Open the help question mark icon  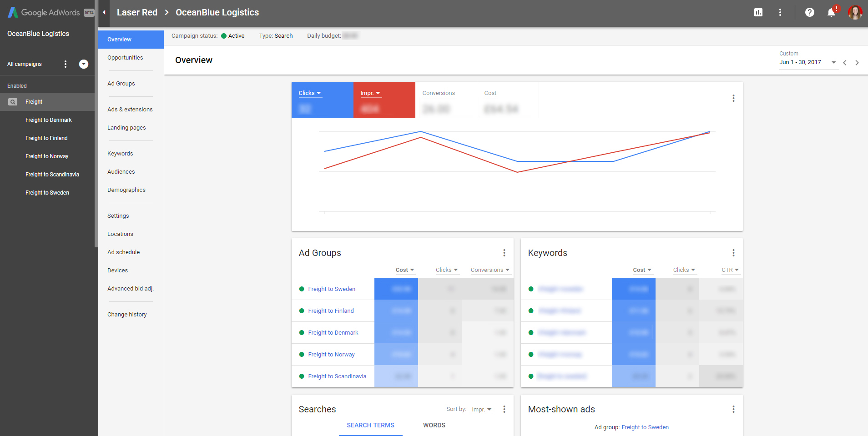point(810,12)
